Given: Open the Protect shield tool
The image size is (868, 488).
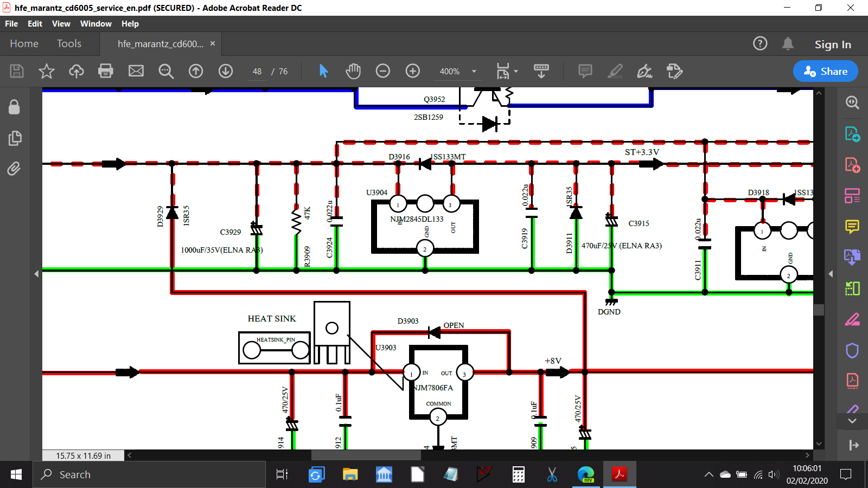Looking at the screenshot, I should 852,350.
